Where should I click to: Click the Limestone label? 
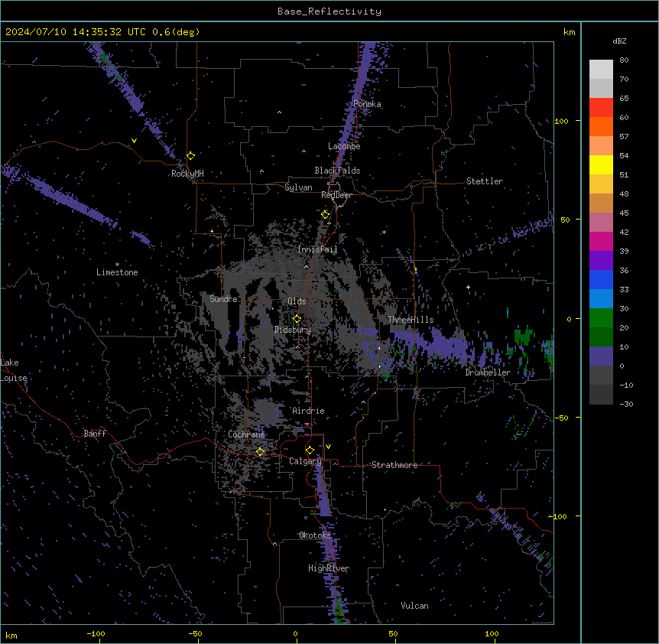117,272
